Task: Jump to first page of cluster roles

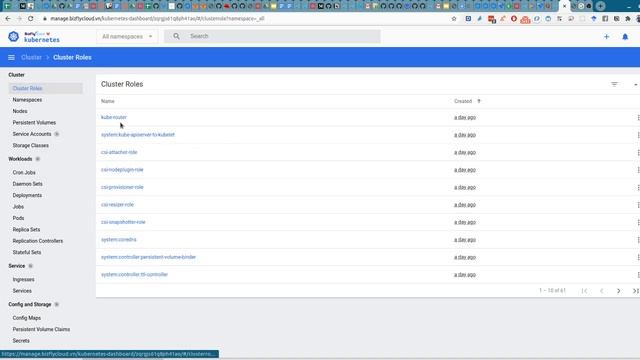Action: click(584, 291)
